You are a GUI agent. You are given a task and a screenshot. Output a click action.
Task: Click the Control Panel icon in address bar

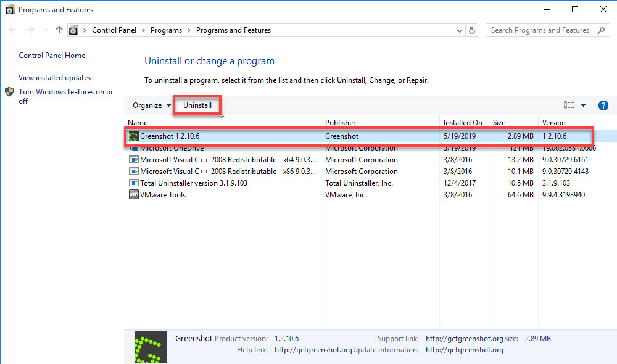(x=73, y=30)
